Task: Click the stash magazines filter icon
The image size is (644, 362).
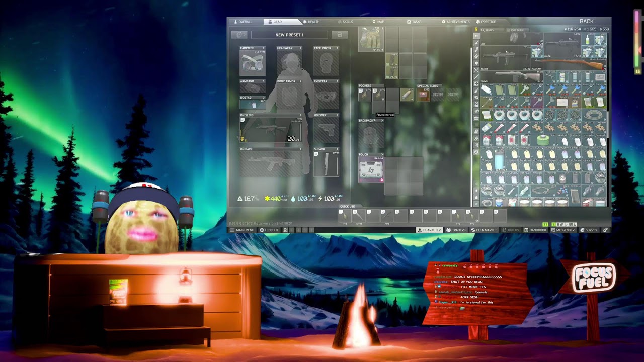Action: (476, 50)
